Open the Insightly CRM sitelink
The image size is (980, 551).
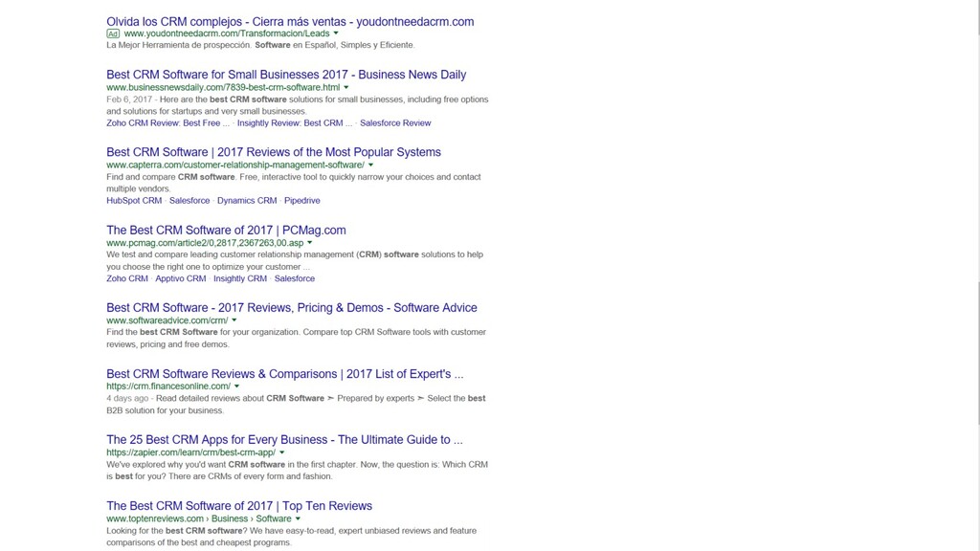(x=240, y=279)
